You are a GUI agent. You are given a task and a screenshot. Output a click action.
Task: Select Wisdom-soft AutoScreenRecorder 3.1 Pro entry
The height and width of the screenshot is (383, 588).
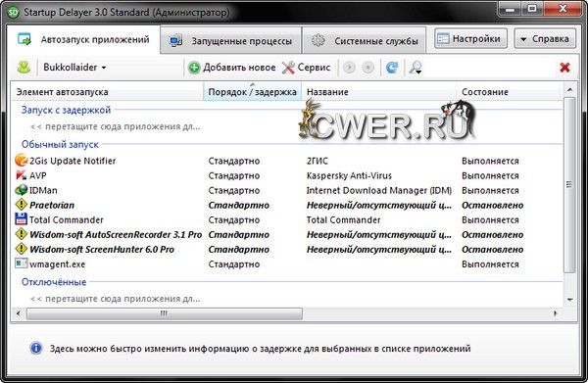tap(116, 234)
